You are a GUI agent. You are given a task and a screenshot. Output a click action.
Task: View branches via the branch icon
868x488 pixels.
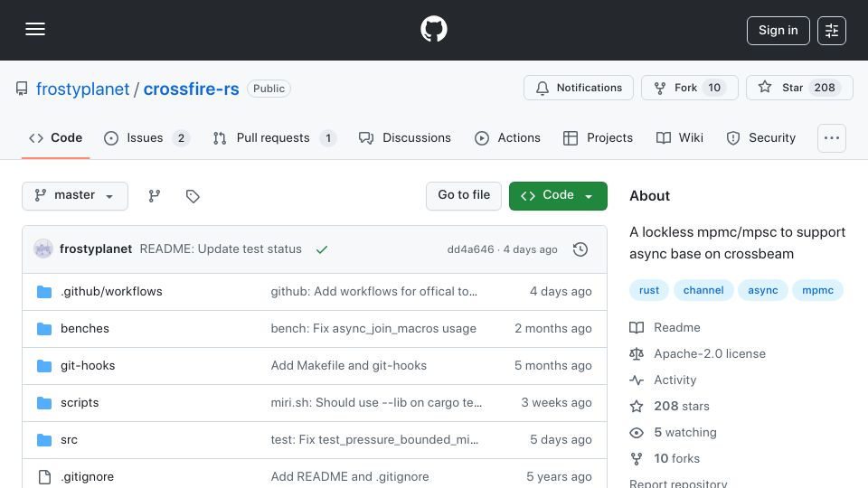tap(155, 196)
